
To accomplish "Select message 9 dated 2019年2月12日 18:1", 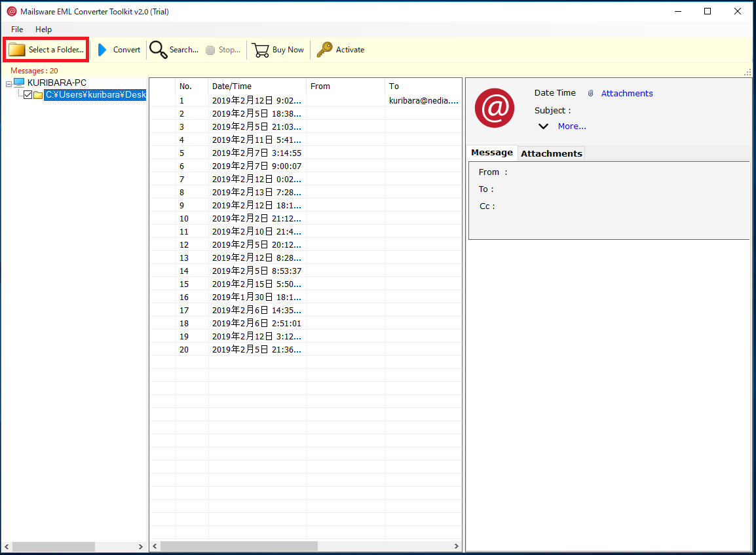I will click(x=305, y=205).
